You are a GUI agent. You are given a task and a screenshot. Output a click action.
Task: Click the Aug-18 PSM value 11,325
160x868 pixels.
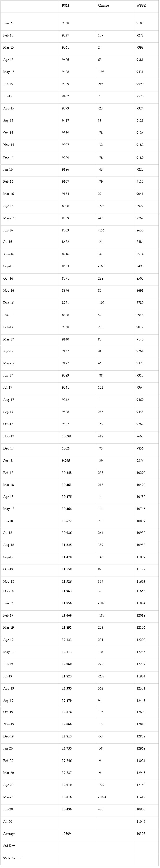[x=67, y=545]
